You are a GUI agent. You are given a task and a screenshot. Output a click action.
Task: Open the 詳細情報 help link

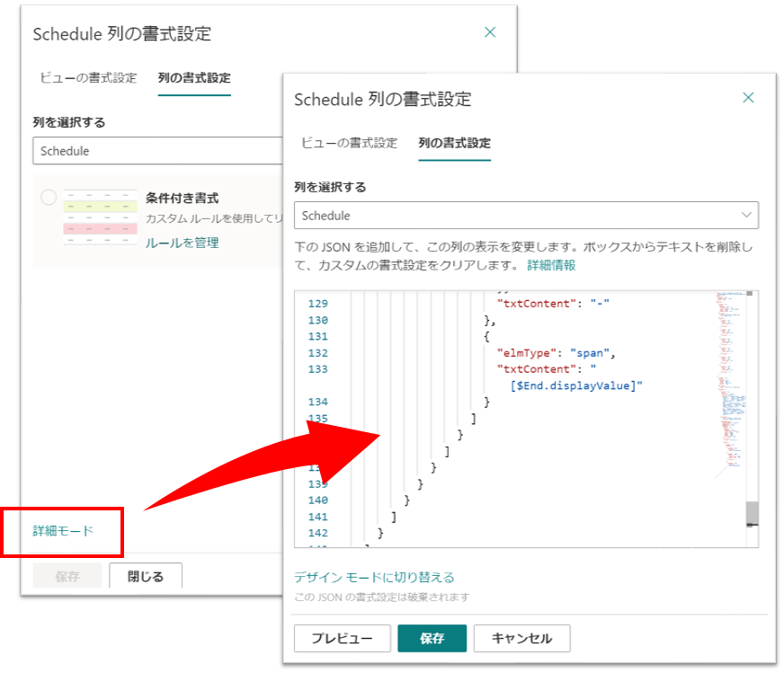click(x=551, y=265)
